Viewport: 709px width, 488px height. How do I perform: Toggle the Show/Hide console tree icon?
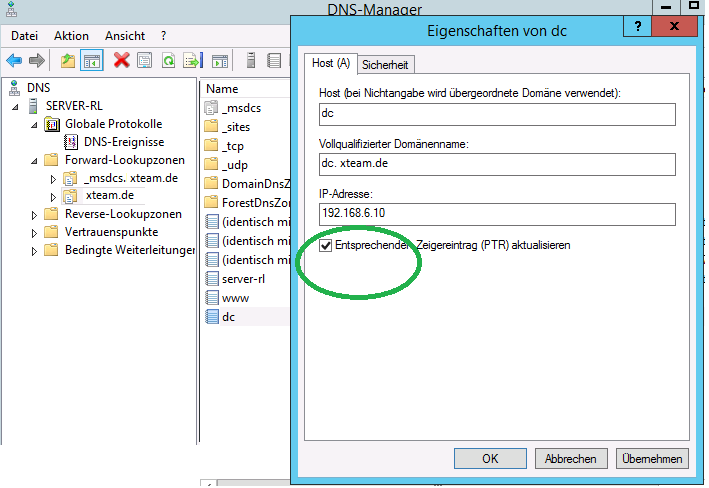point(91,61)
